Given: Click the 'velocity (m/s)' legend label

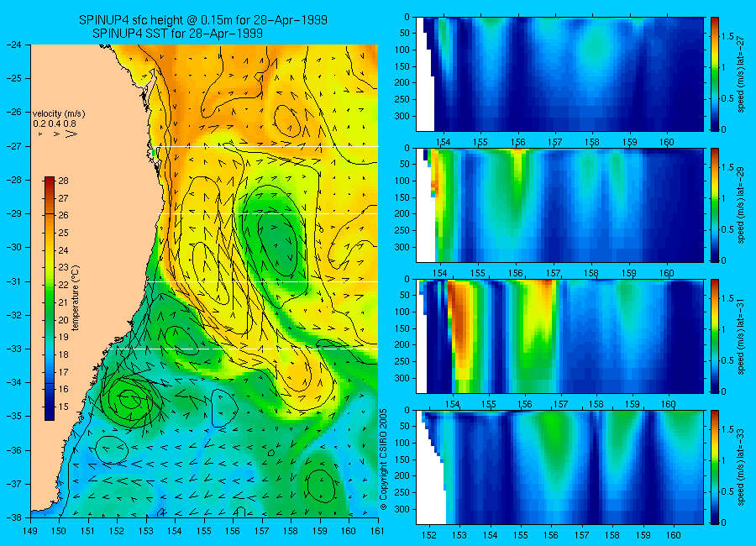Looking at the screenshot, I should (59, 114).
